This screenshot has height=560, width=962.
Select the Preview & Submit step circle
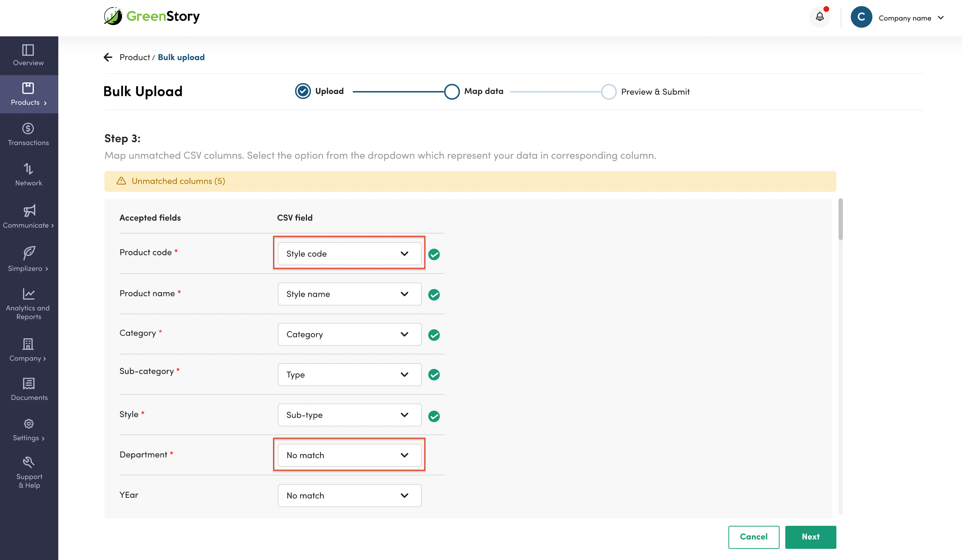[x=609, y=92]
